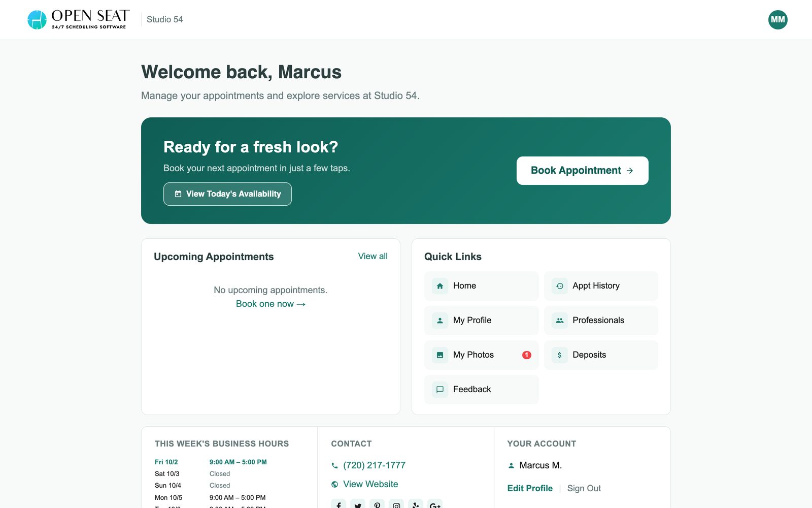The width and height of the screenshot is (812, 508).
Task: Click the Edit Profile link
Action: tap(530, 488)
